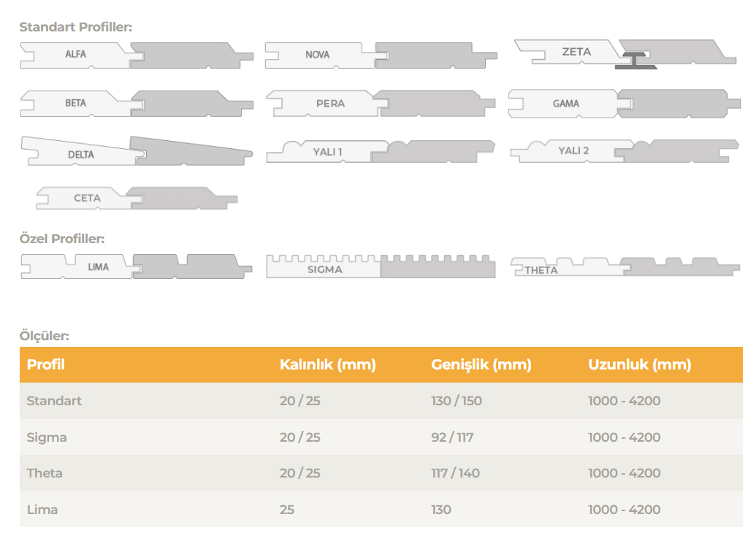Click the Uzunluk (mm) column header
The height and width of the screenshot is (533, 756).
(639, 364)
